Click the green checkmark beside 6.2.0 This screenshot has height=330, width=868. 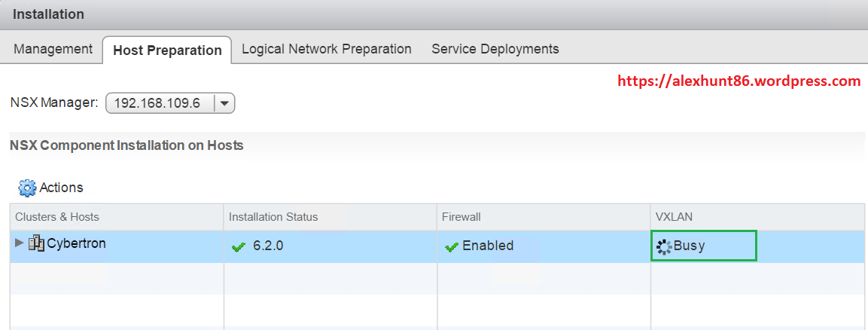(239, 247)
